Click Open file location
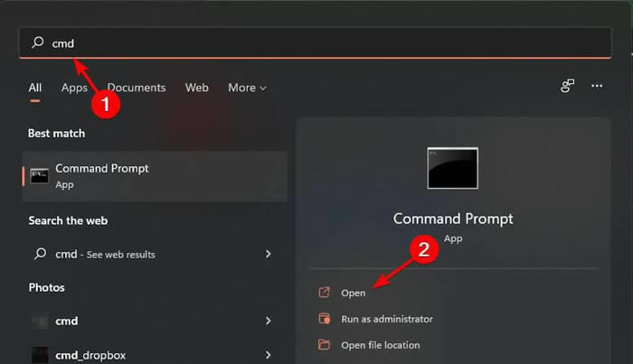The width and height of the screenshot is (633, 364). tap(381, 345)
